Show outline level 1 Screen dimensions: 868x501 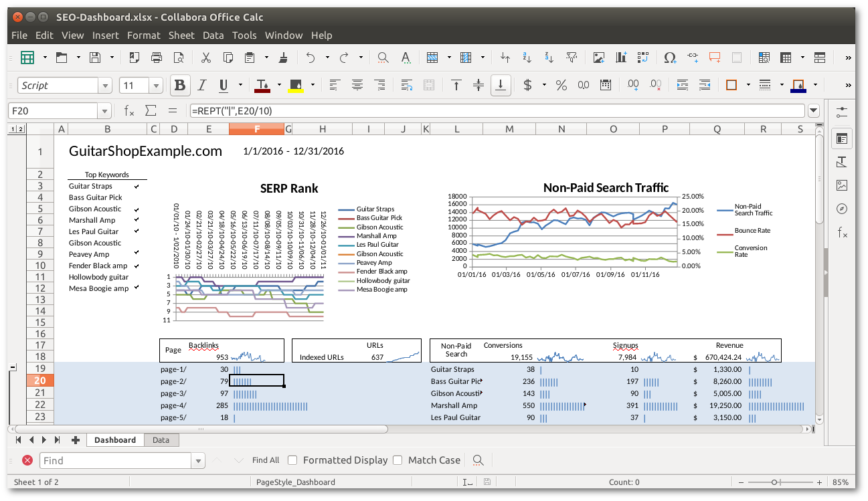click(x=11, y=129)
